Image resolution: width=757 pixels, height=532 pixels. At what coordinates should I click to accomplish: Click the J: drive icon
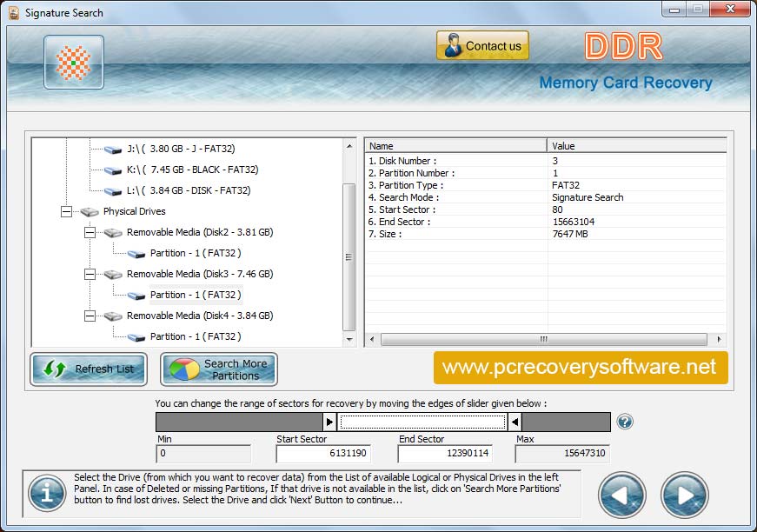pos(113,150)
